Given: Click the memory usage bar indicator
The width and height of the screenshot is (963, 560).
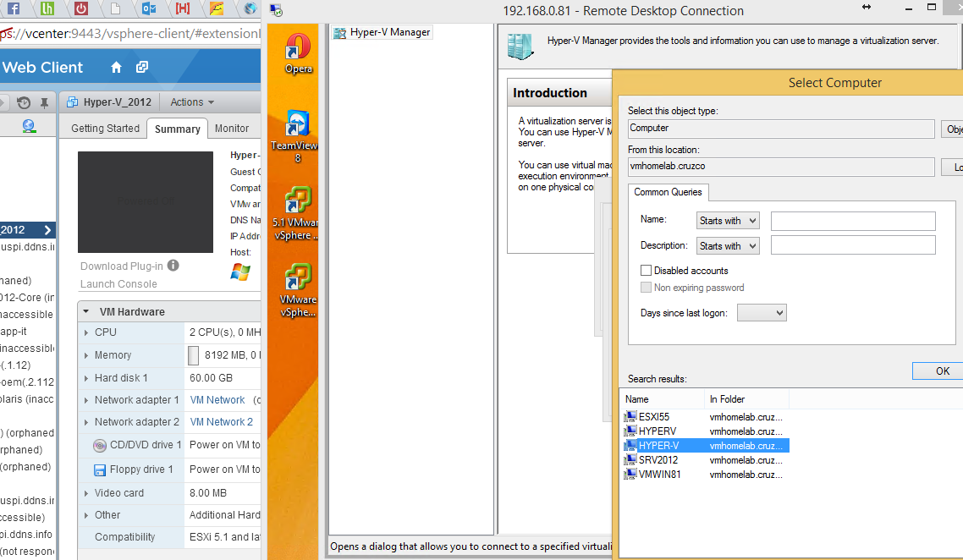Looking at the screenshot, I should [x=193, y=355].
